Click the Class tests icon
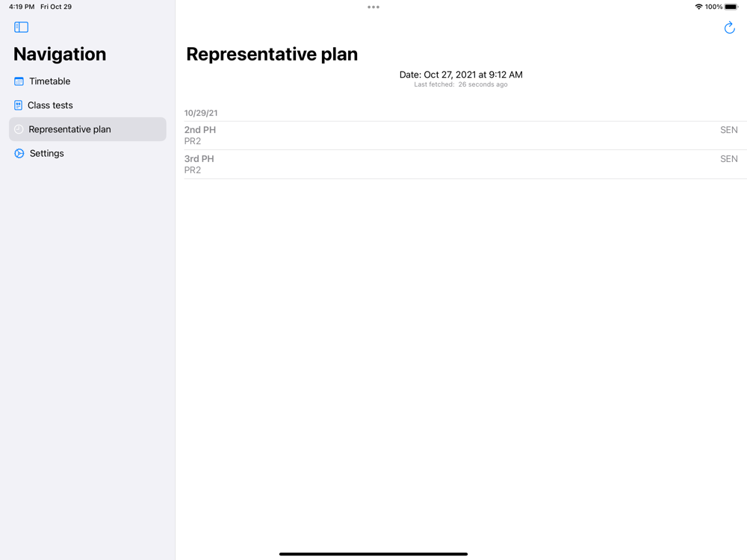Screen dimensions: 747x560 [19, 105]
